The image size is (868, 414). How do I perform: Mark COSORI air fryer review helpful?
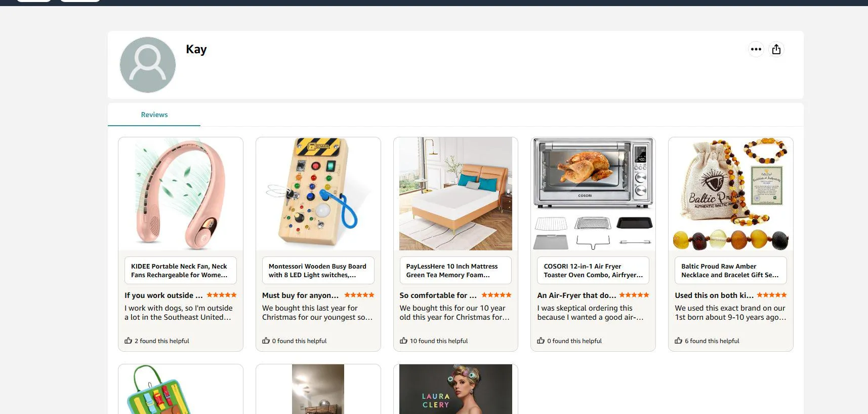click(541, 341)
